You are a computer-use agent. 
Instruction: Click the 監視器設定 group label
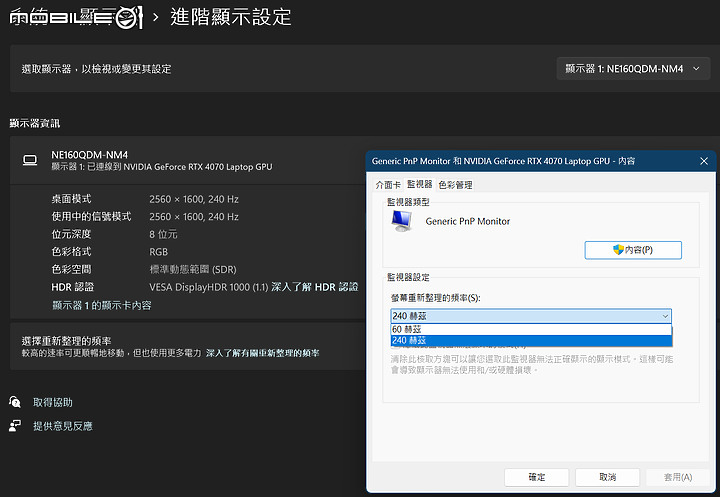408,277
